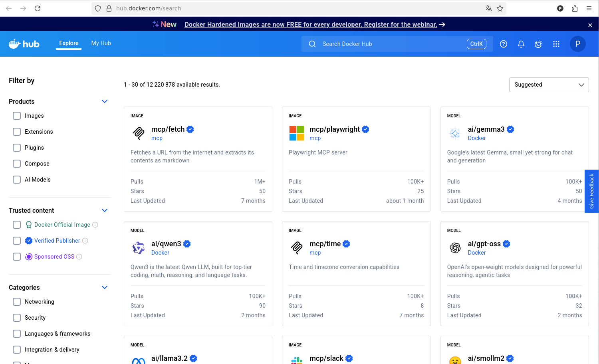Select the Explore tab
Image resolution: width=599 pixels, height=364 pixels.
point(69,43)
